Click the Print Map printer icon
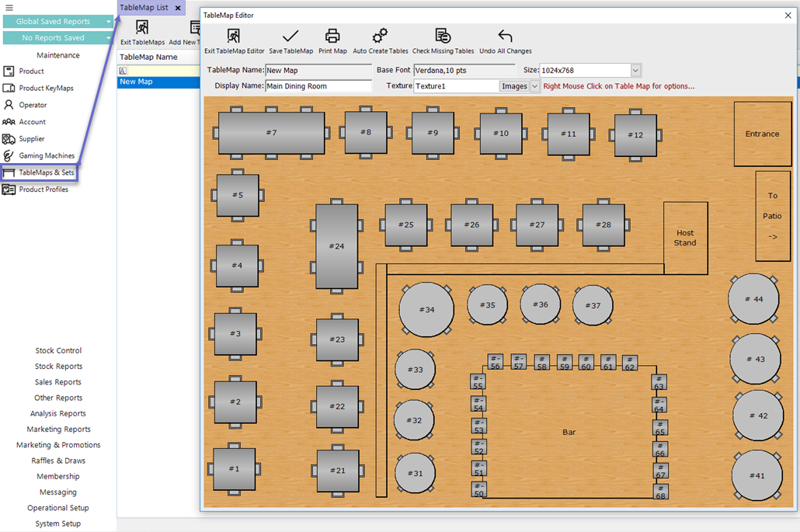The width and height of the screenshot is (800, 532). pyautogui.click(x=332, y=36)
